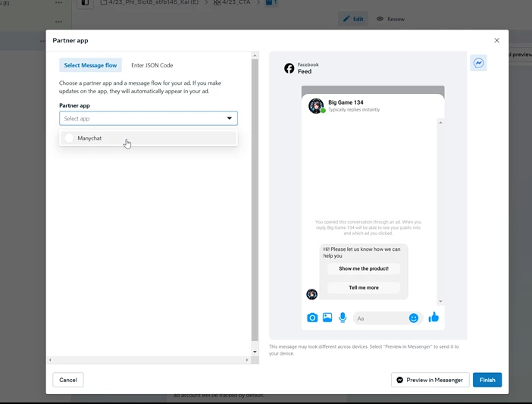Click the horizontal scrollbar left arrow

tap(50, 360)
